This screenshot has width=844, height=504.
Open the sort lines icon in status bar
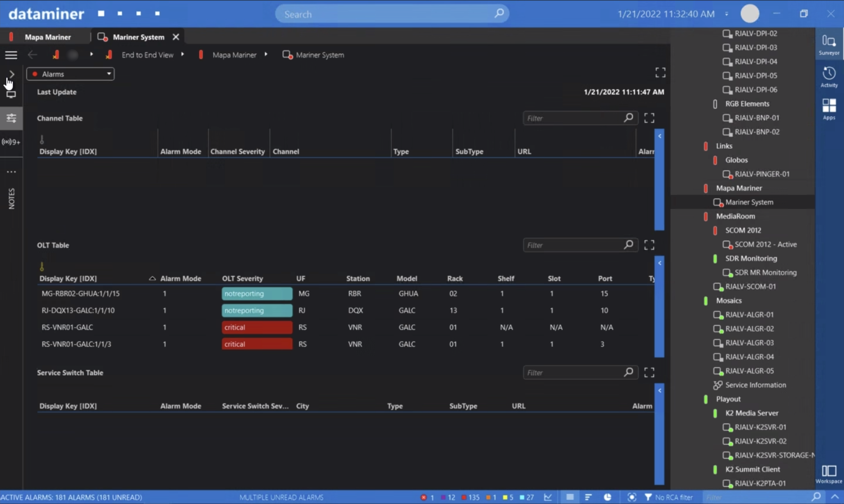(588, 497)
